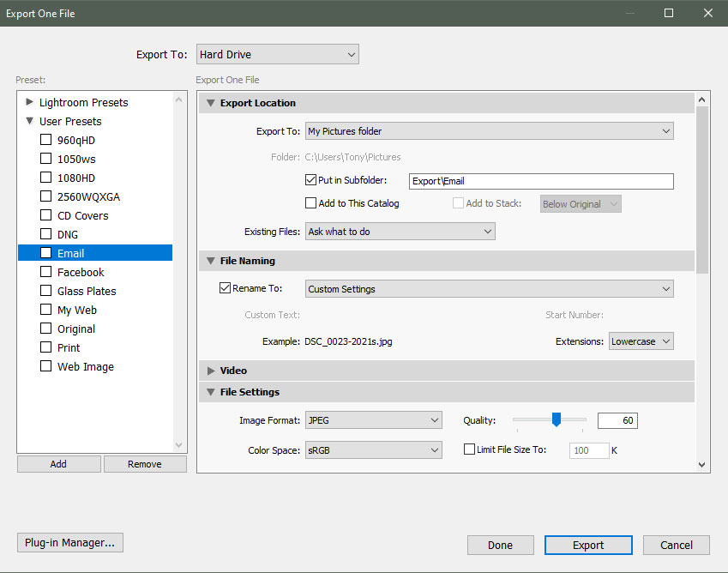This screenshot has height=573, width=728.
Task: Click the Plug-in Manager button
Action: point(70,543)
